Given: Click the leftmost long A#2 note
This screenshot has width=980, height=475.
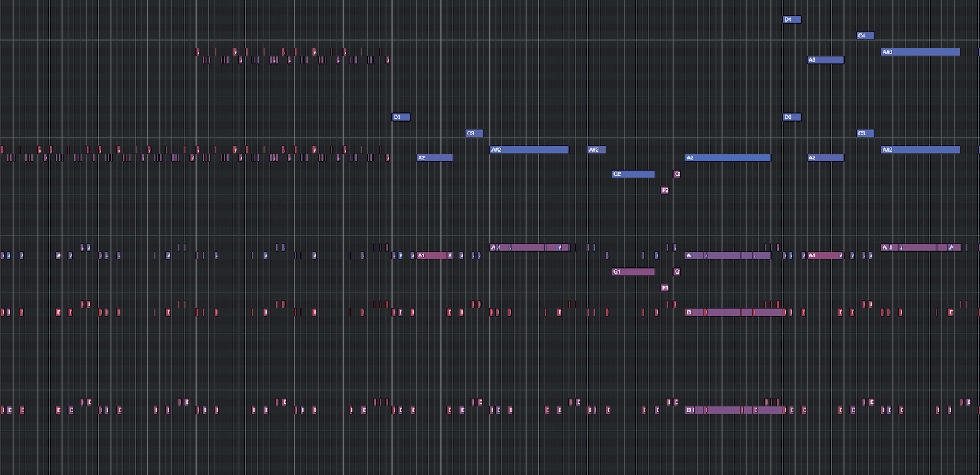Looking at the screenshot, I should click(x=529, y=150).
